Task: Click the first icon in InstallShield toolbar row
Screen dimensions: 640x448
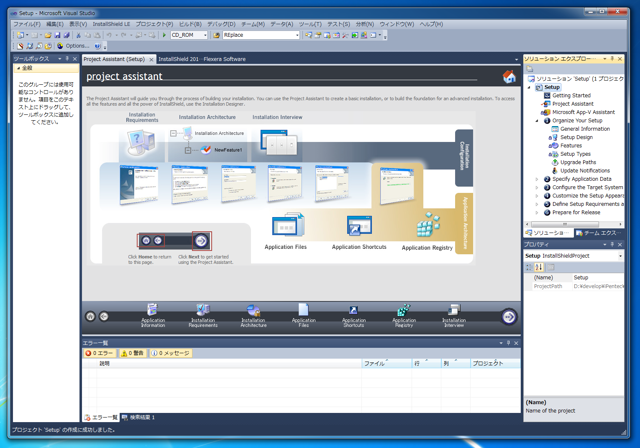Action: pyautogui.click(x=20, y=46)
